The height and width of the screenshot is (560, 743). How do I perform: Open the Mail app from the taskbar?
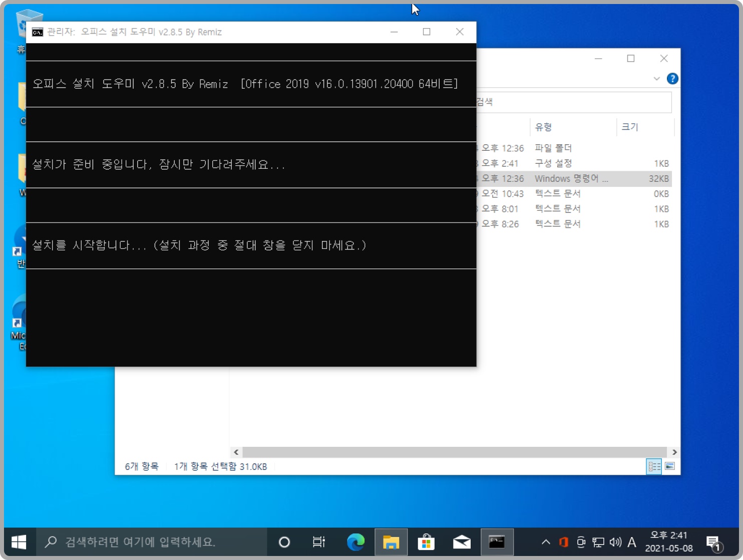[x=461, y=542]
